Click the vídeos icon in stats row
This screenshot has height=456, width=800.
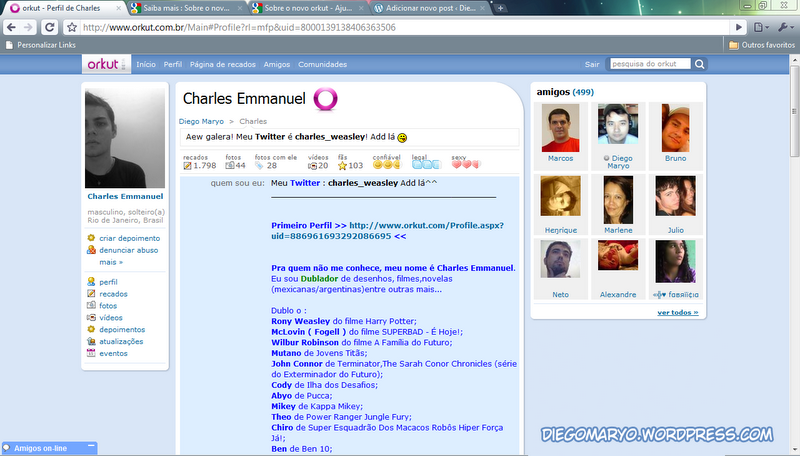pyautogui.click(x=312, y=165)
